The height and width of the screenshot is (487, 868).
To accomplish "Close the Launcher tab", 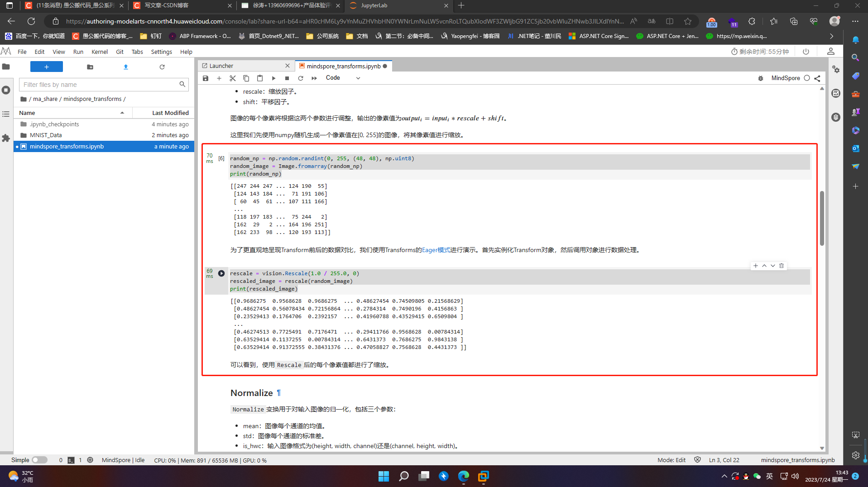I will click(x=287, y=66).
